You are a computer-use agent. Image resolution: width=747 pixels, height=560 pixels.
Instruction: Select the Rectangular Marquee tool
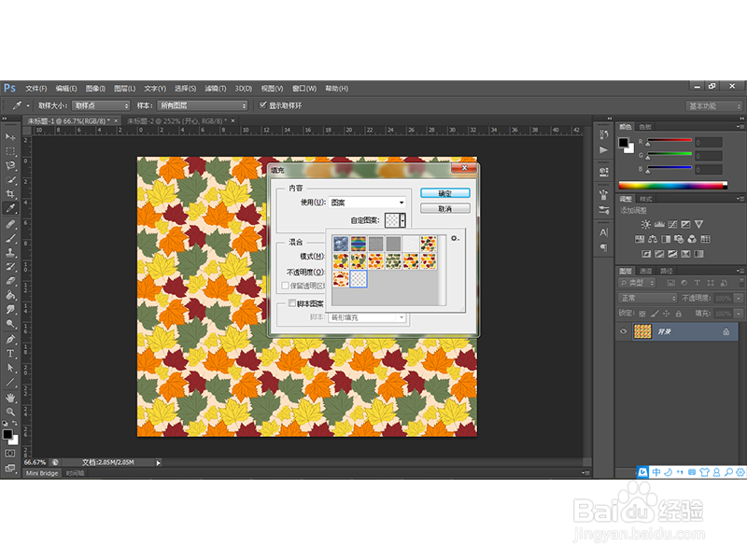coord(10,151)
